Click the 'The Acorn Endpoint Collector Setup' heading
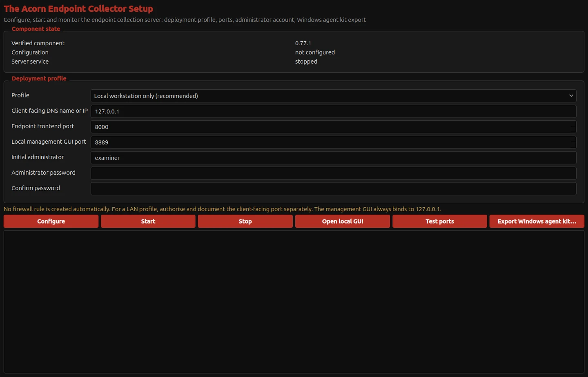Screen dimensions: 588x377 pos(78,9)
